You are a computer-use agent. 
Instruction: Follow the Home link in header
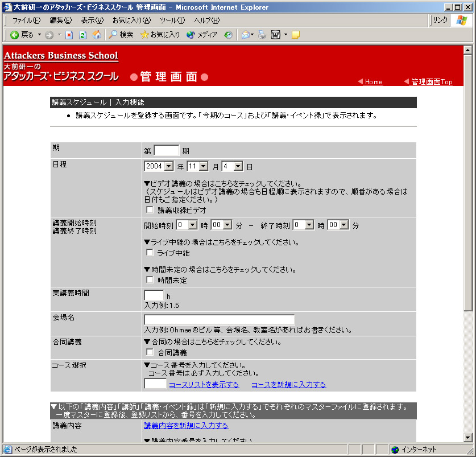tap(374, 82)
